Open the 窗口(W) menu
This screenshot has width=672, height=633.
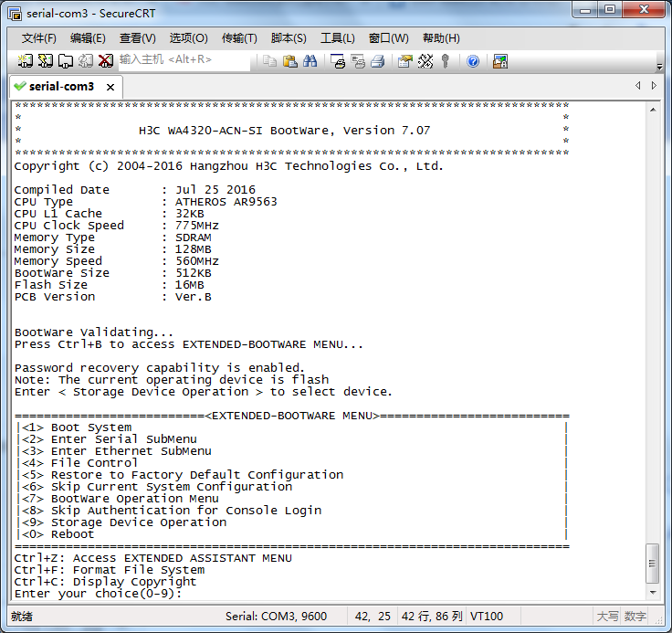point(388,38)
